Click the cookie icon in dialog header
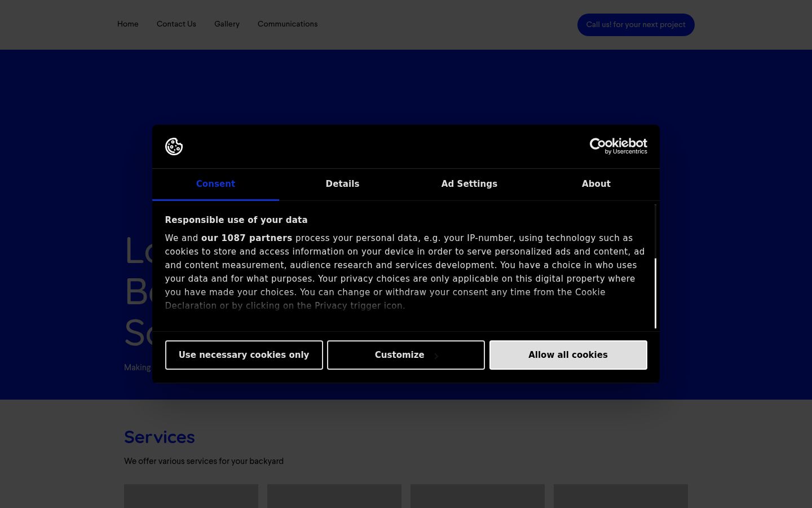 [x=174, y=146]
